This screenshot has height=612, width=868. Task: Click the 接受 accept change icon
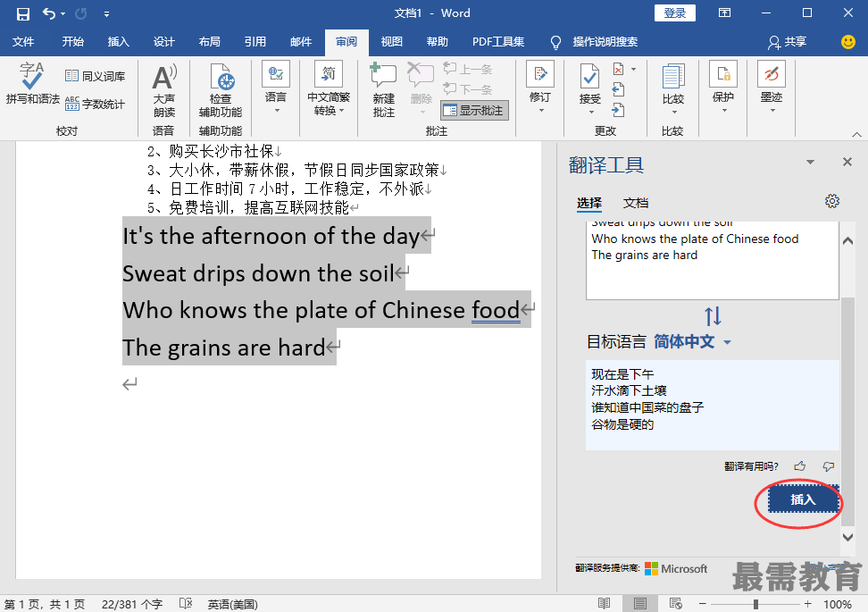pos(589,77)
